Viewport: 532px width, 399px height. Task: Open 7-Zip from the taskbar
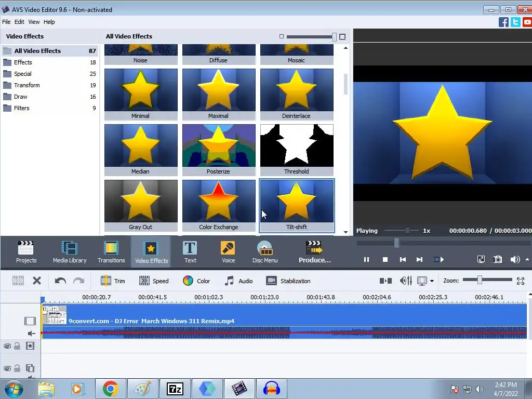pyautogui.click(x=175, y=389)
